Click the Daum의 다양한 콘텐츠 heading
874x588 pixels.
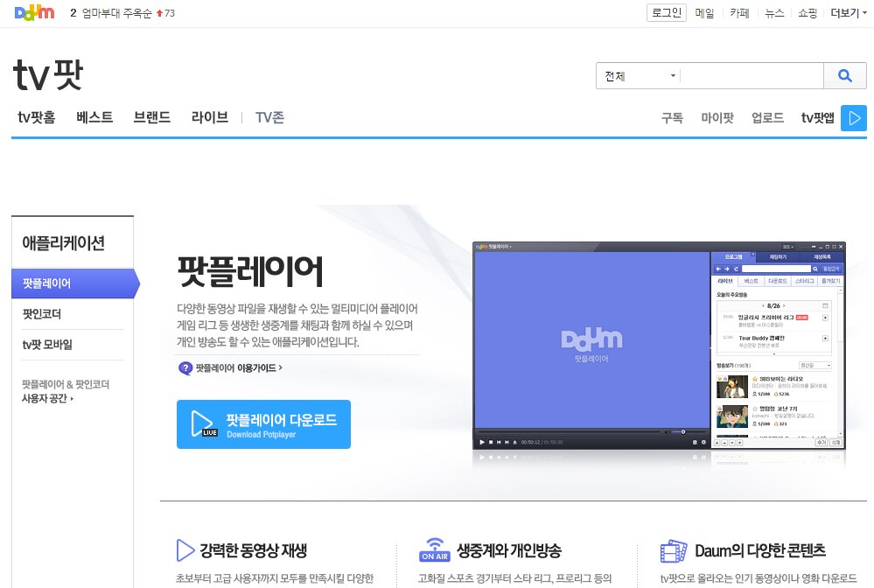coord(760,550)
